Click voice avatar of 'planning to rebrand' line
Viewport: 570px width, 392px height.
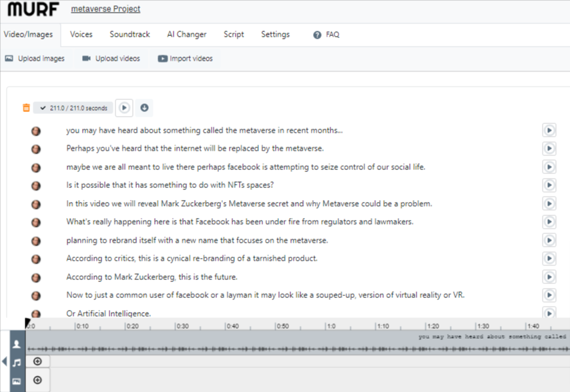pos(35,241)
